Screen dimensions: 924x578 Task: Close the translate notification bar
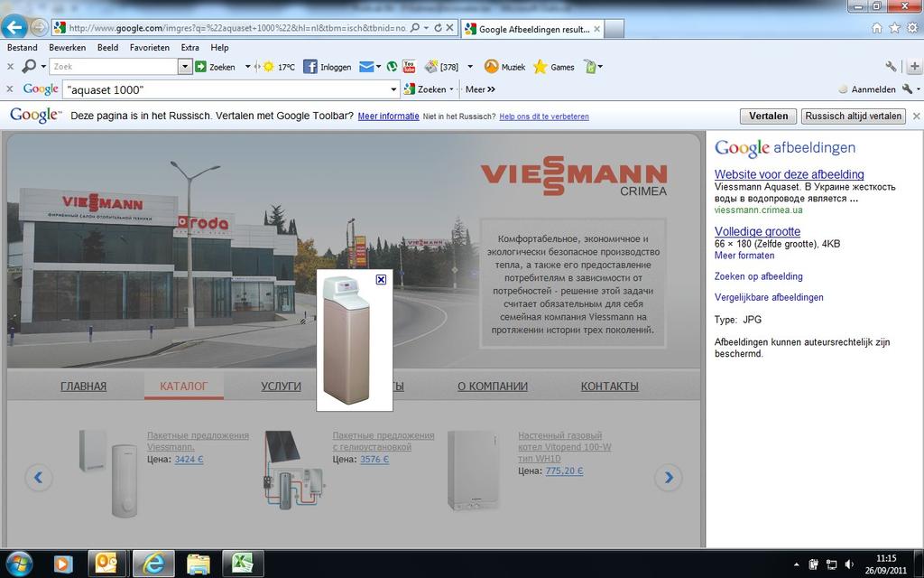tap(917, 117)
